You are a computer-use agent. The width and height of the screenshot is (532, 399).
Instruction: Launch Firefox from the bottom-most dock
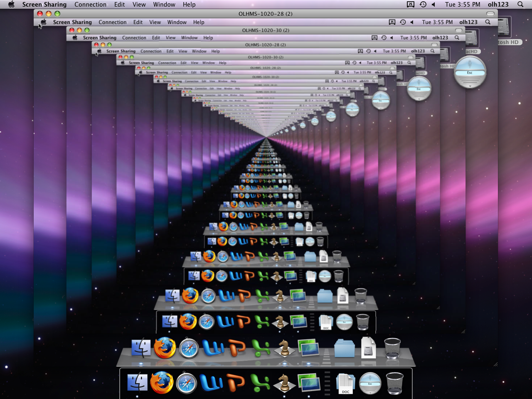[x=162, y=382]
